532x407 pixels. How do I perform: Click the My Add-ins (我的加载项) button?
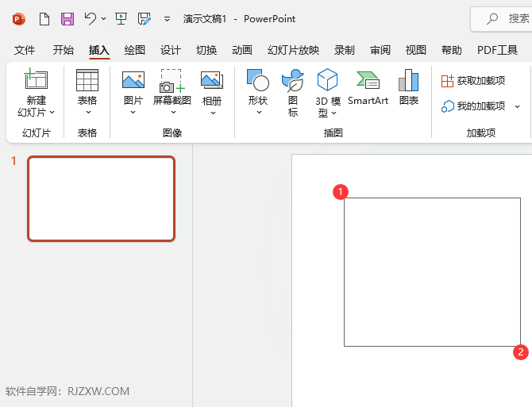pos(474,106)
